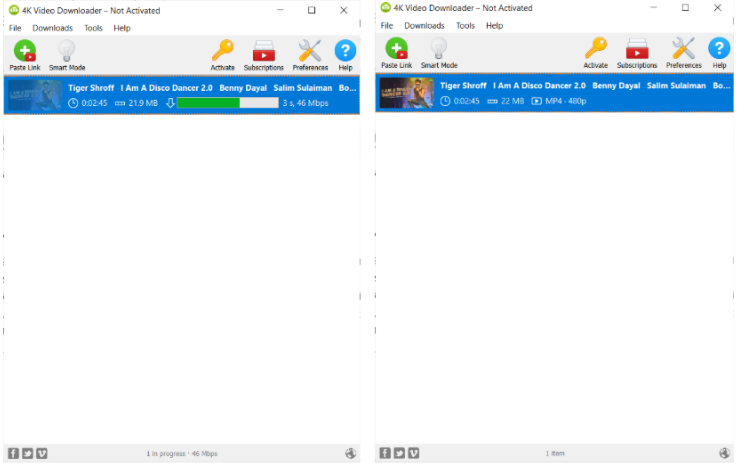The height and width of the screenshot is (468, 744).
Task: Open Activate in the right window
Action: click(595, 53)
